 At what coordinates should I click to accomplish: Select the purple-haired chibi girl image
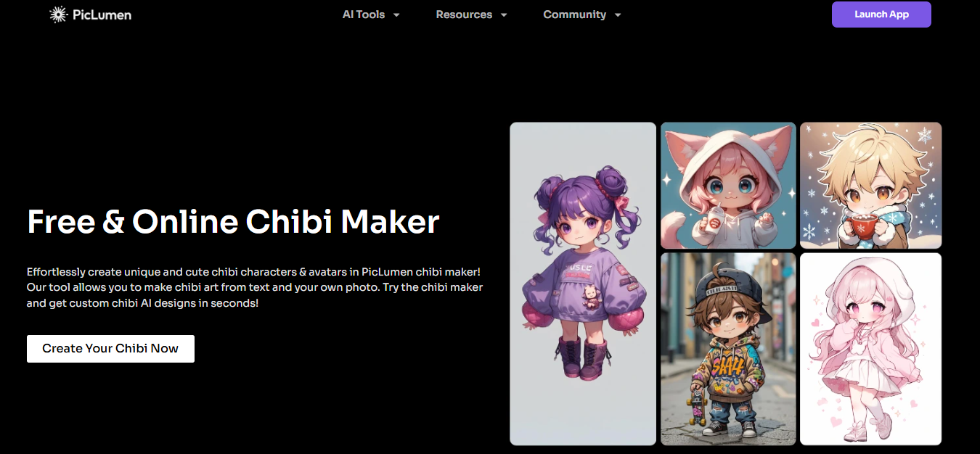tap(583, 284)
